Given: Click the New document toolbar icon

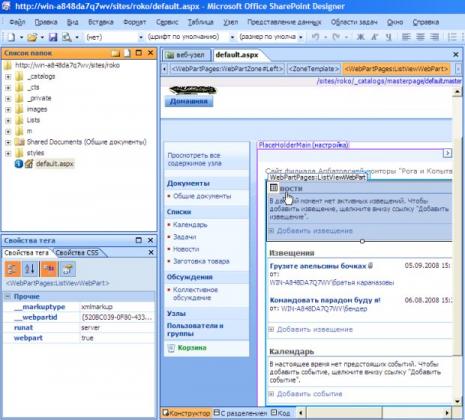Looking at the screenshot, I should (x=11, y=37).
